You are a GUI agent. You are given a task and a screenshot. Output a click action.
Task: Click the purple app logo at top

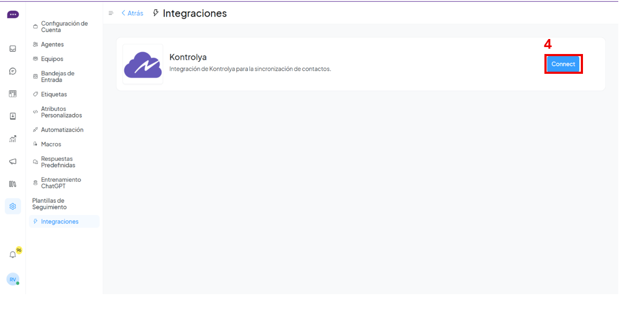point(13,15)
